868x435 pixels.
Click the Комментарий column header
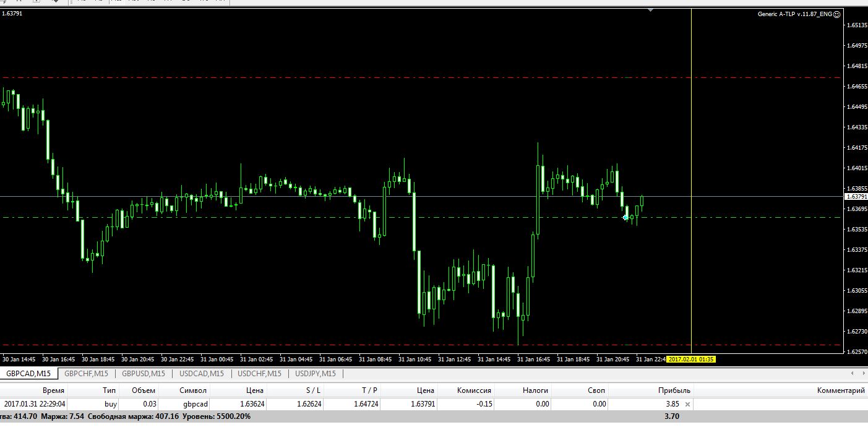(x=841, y=390)
